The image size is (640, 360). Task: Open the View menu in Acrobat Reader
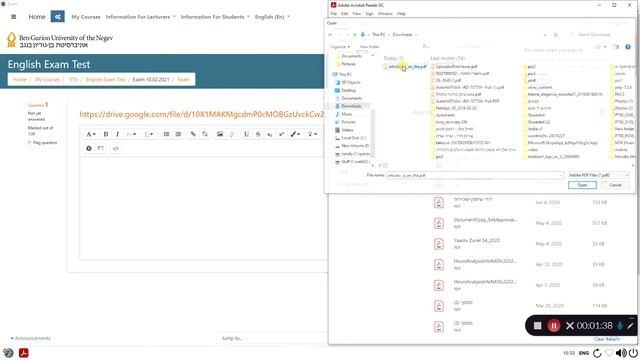(x=357, y=13)
